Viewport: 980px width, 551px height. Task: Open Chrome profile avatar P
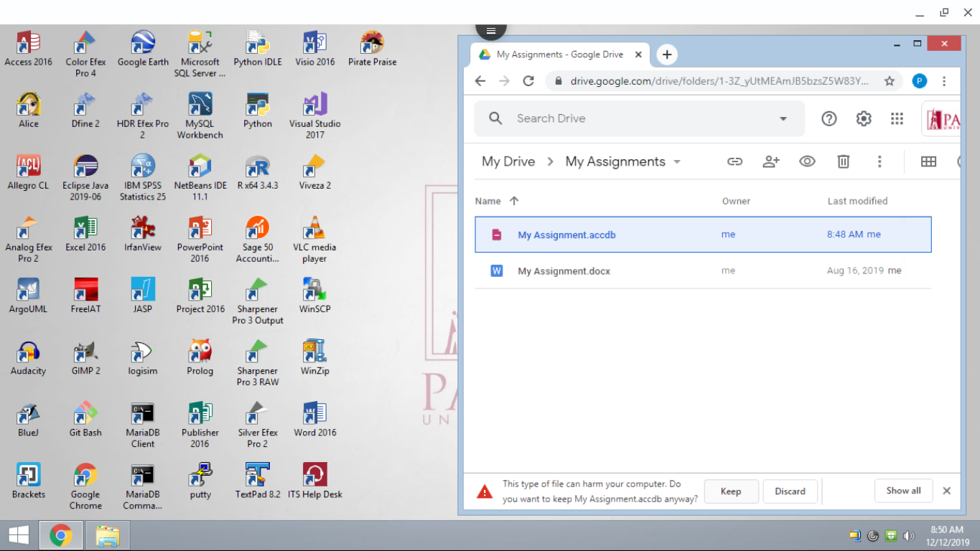(919, 81)
